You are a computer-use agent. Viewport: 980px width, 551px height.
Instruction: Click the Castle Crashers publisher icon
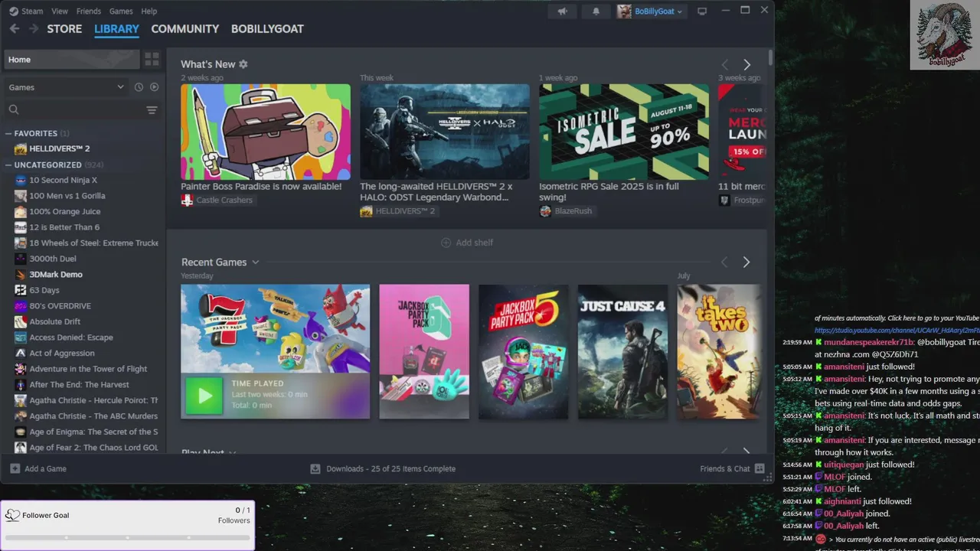tap(187, 200)
